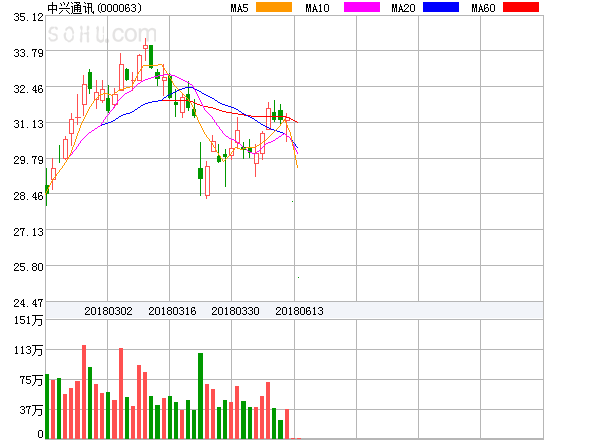Click the 27.13 price axis label
Screen dimensions: 600x440
point(28,232)
